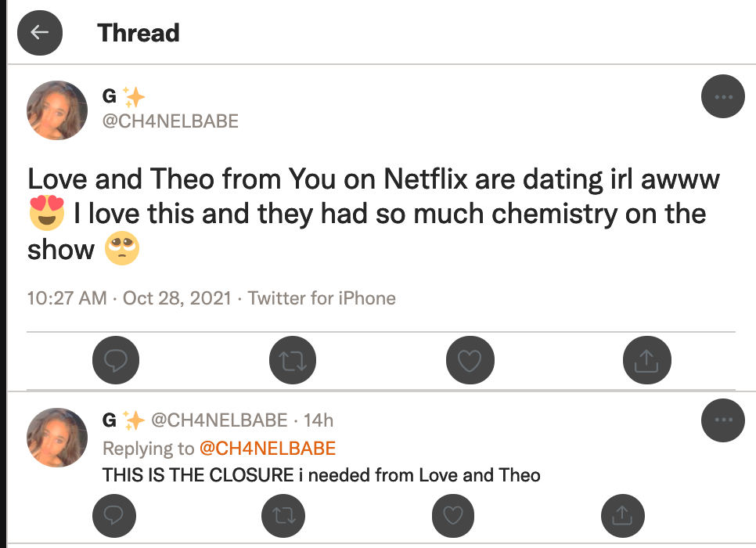Open the 14h timestamp on the reply

click(x=319, y=420)
